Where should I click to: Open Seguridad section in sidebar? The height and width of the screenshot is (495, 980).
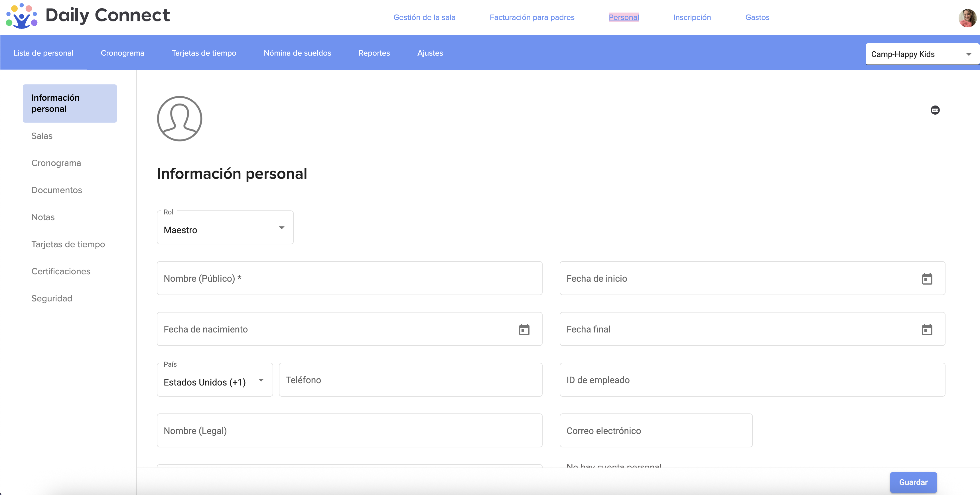[52, 299]
